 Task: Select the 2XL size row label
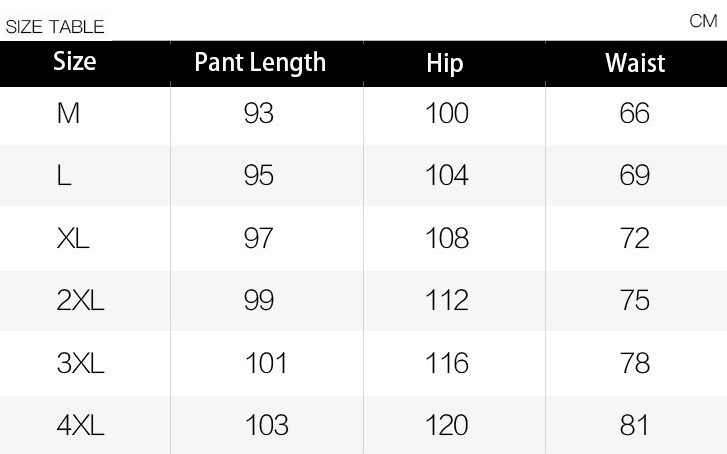[x=80, y=300]
